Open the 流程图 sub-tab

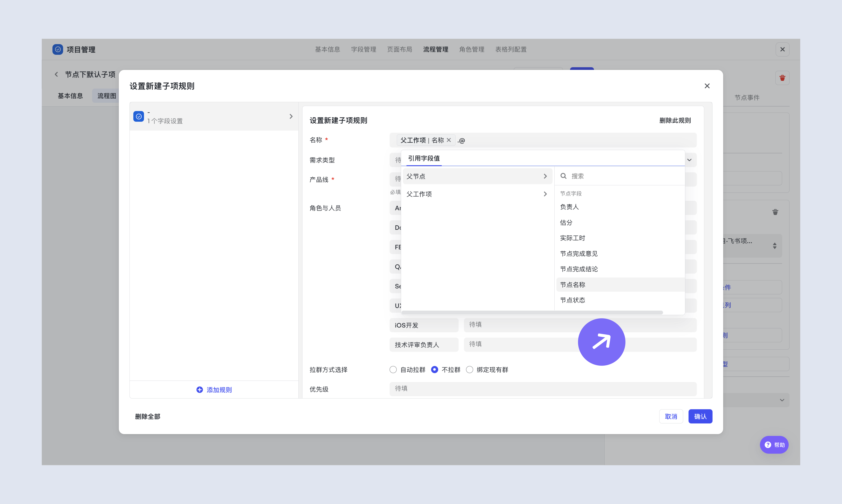coord(106,96)
